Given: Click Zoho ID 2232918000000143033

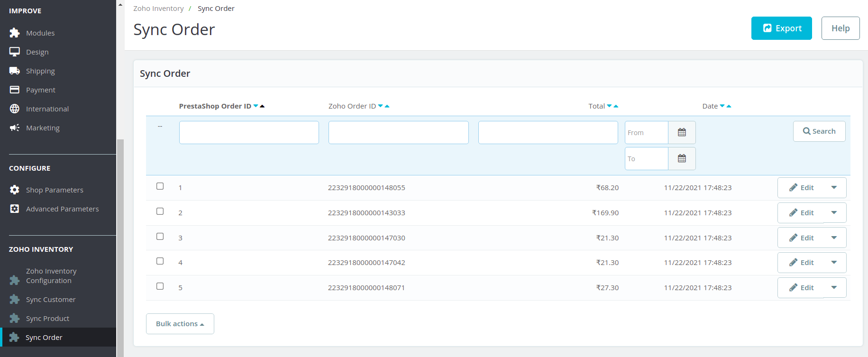Looking at the screenshot, I should (x=366, y=213).
